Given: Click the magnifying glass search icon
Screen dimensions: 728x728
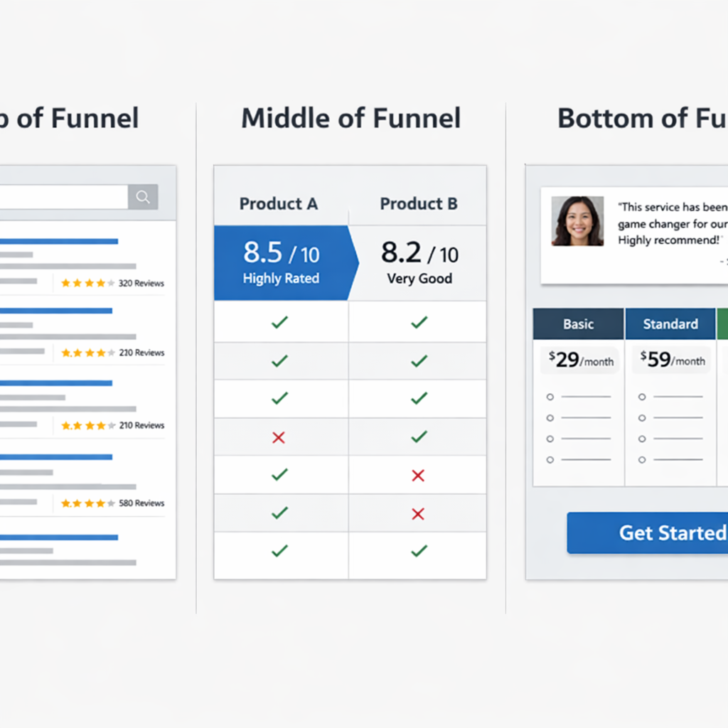Looking at the screenshot, I should pos(143,197).
